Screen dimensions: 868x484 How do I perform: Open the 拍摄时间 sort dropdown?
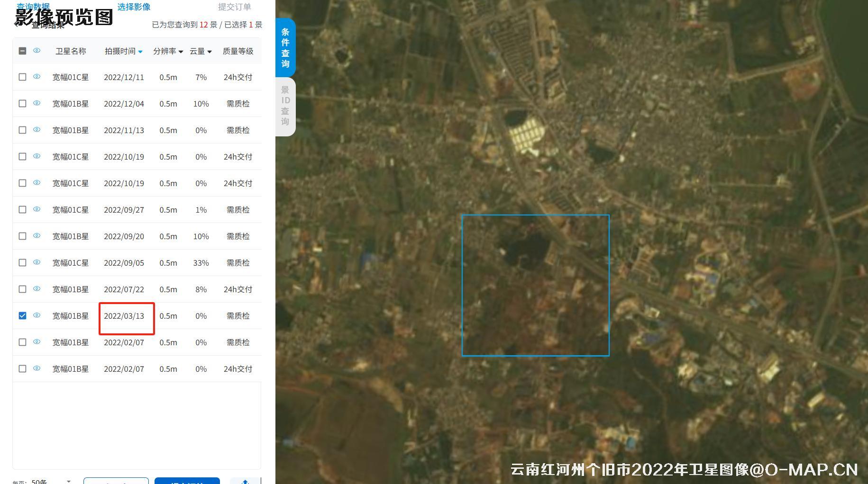[139, 52]
